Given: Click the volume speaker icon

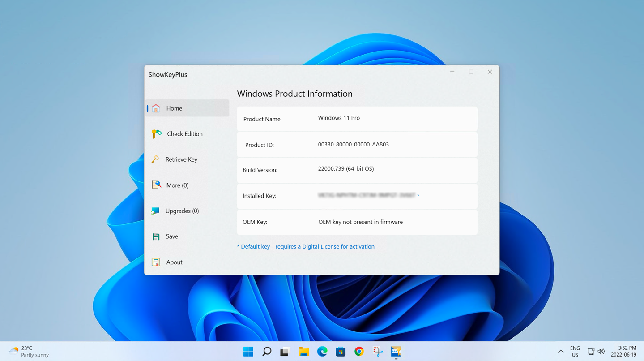Looking at the screenshot, I should [601, 352].
